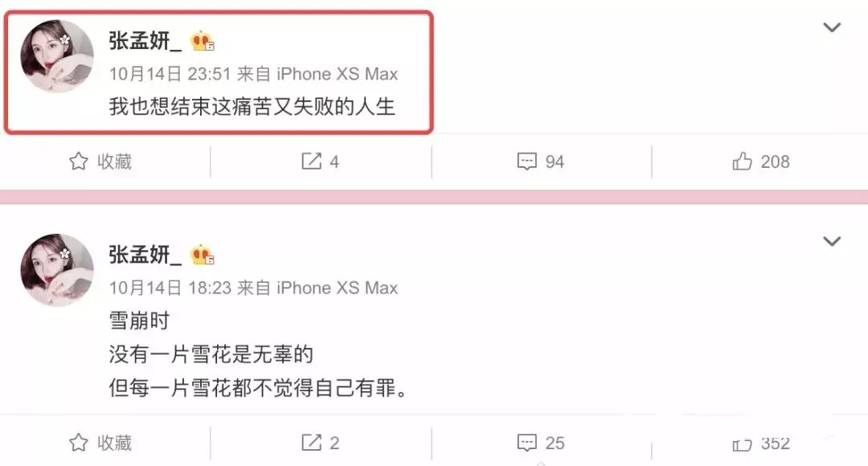Favorite the 23:51 post with the star icon

tap(100, 161)
